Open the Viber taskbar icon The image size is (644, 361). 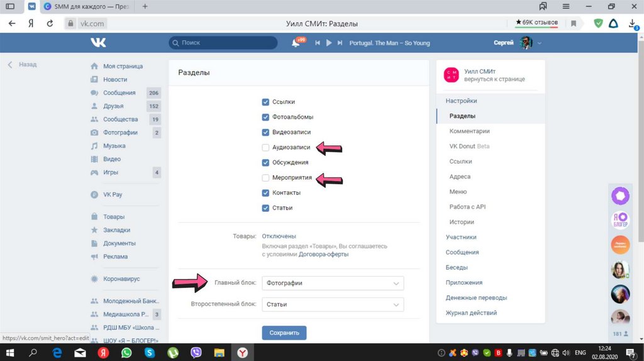click(x=196, y=353)
